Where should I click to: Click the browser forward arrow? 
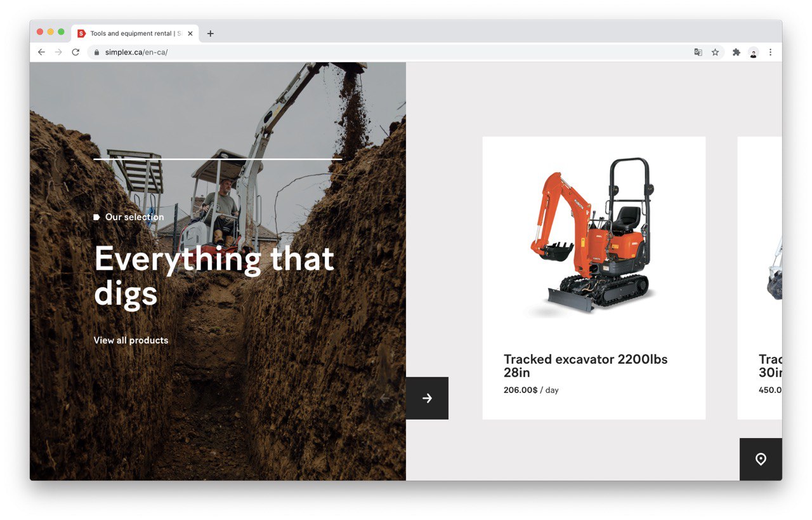click(58, 52)
